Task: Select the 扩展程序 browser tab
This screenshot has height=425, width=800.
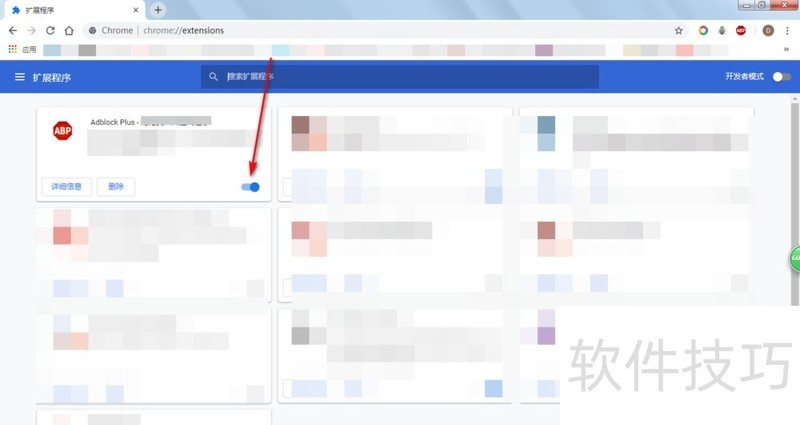Action: click(75, 10)
